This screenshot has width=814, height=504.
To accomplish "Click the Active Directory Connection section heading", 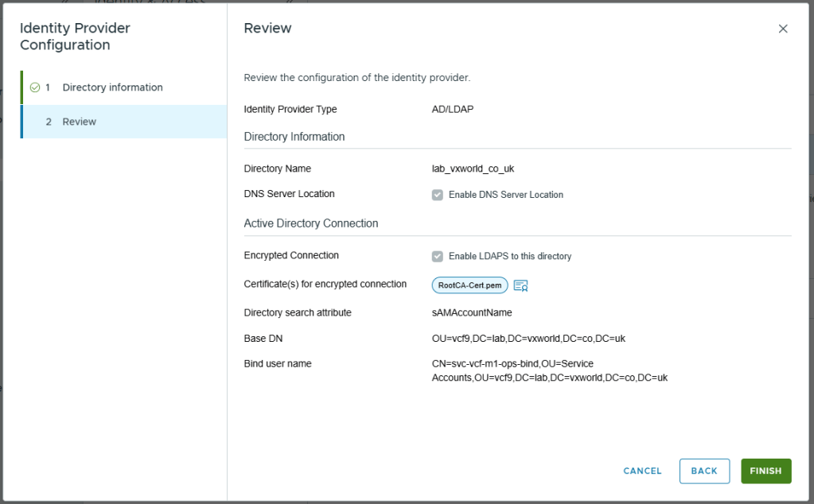I will coord(311,223).
